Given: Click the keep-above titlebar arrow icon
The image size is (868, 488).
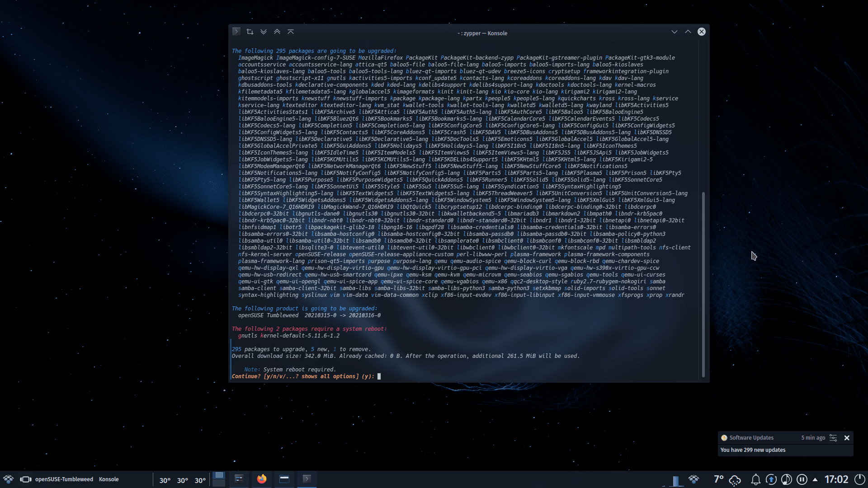Looking at the screenshot, I should 291,32.
